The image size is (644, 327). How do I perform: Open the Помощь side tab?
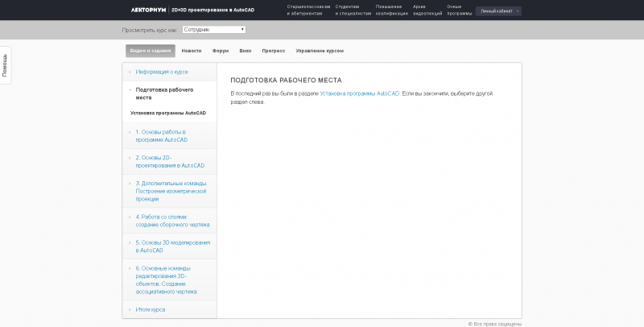pos(5,65)
